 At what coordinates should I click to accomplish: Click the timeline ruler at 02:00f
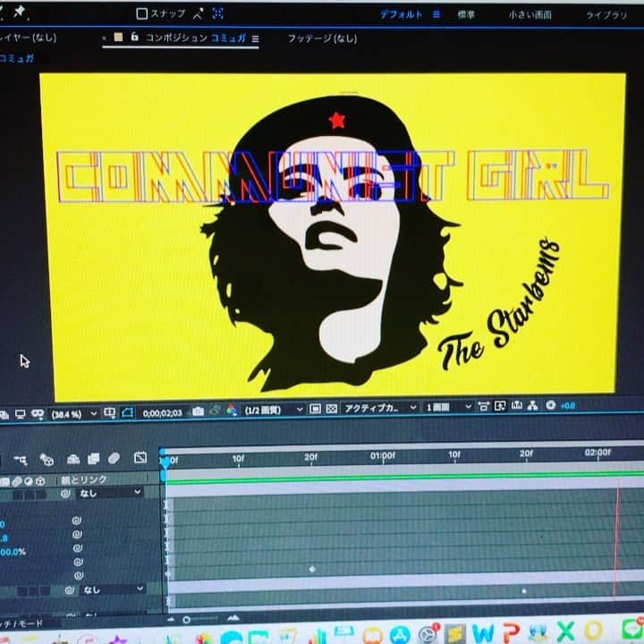[598, 453]
